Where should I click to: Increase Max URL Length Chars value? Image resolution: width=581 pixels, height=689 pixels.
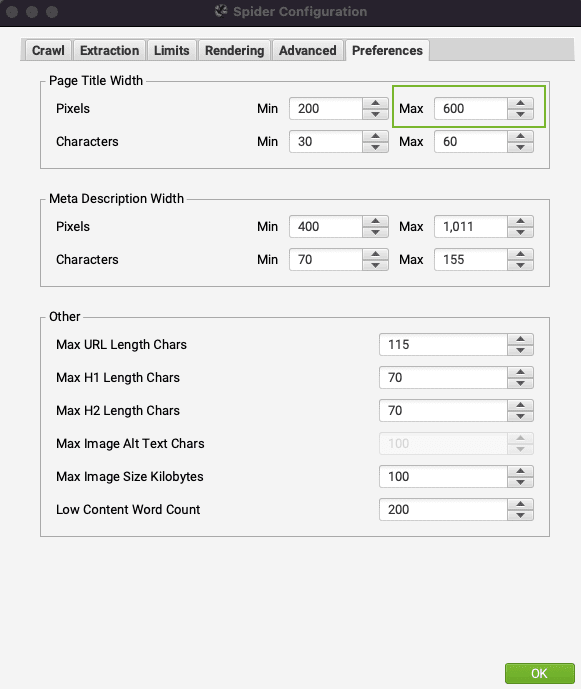[x=520, y=339]
